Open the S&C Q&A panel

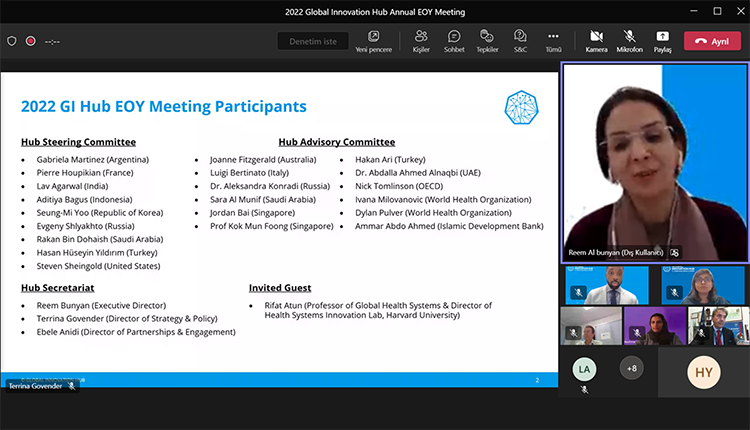click(520, 40)
